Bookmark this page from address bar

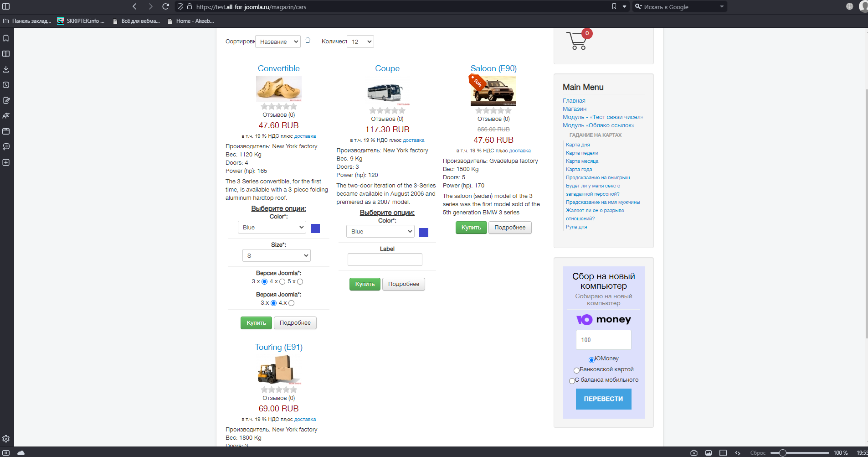(614, 6)
